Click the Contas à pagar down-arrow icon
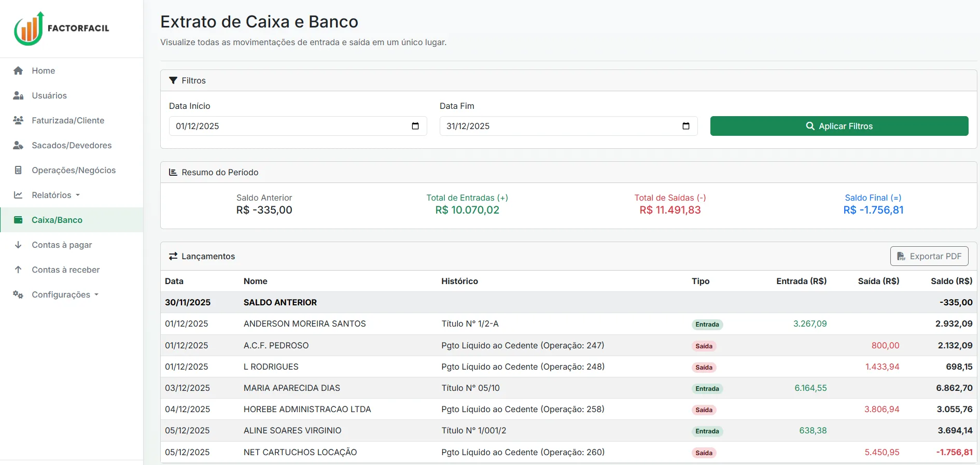The image size is (980, 465). 18,245
